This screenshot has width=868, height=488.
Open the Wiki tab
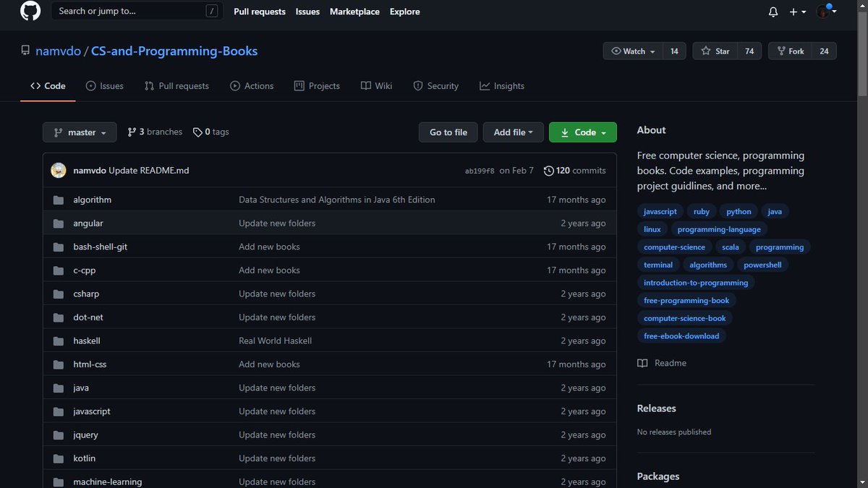(x=376, y=86)
